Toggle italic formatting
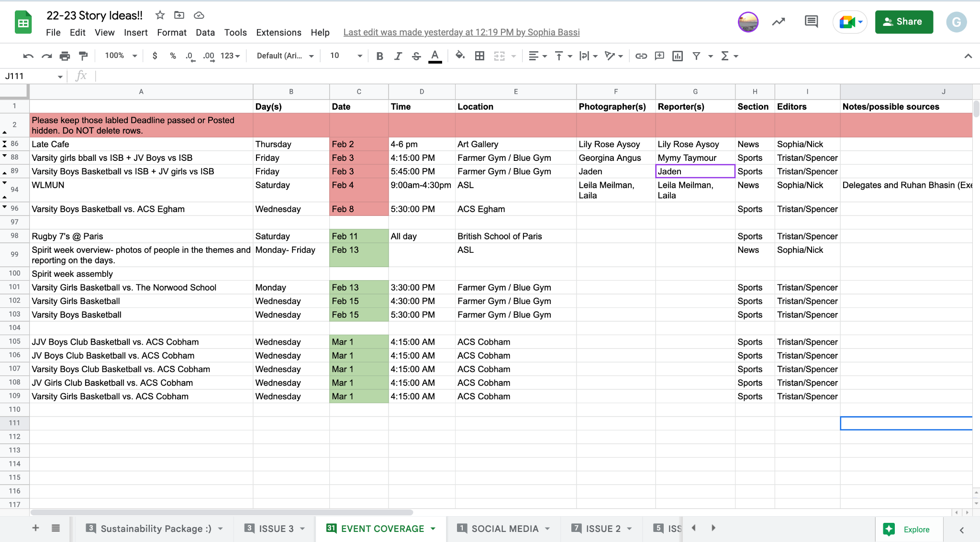Image resolution: width=980 pixels, height=542 pixels. [398, 56]
